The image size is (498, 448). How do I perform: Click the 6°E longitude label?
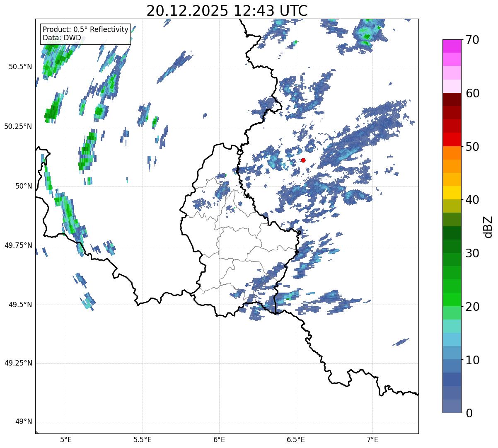point(219,439)
